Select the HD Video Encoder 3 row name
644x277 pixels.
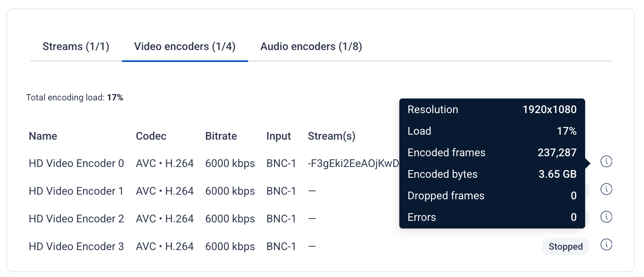click(x=76, y=247)
